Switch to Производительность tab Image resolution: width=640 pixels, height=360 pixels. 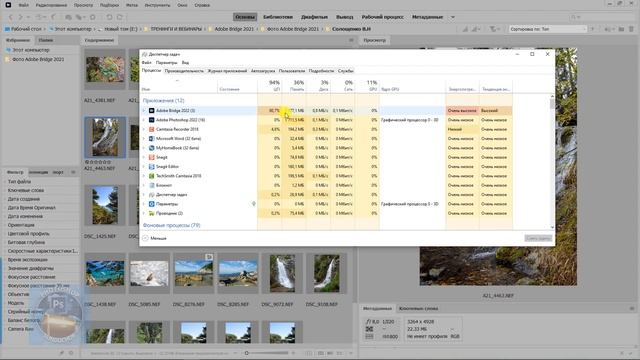click(184, 71)
